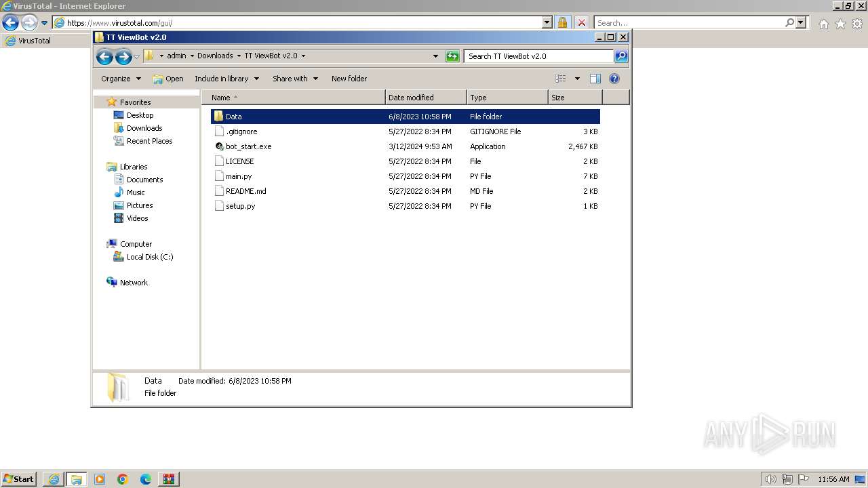This screenshot has width=868, height=488.
Task: Expand the address bar history dropdown
Action: tap(435, 56)
